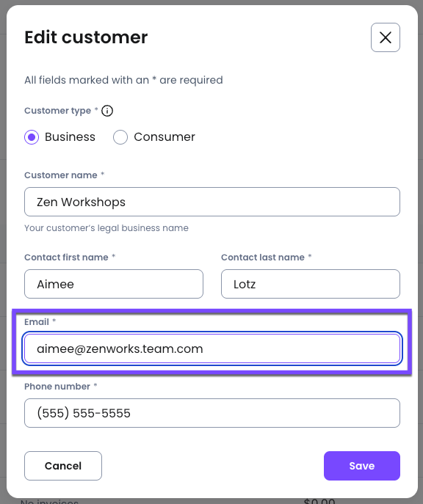
Task: Click the Contact last name label
Action: [x=263, y=258]
